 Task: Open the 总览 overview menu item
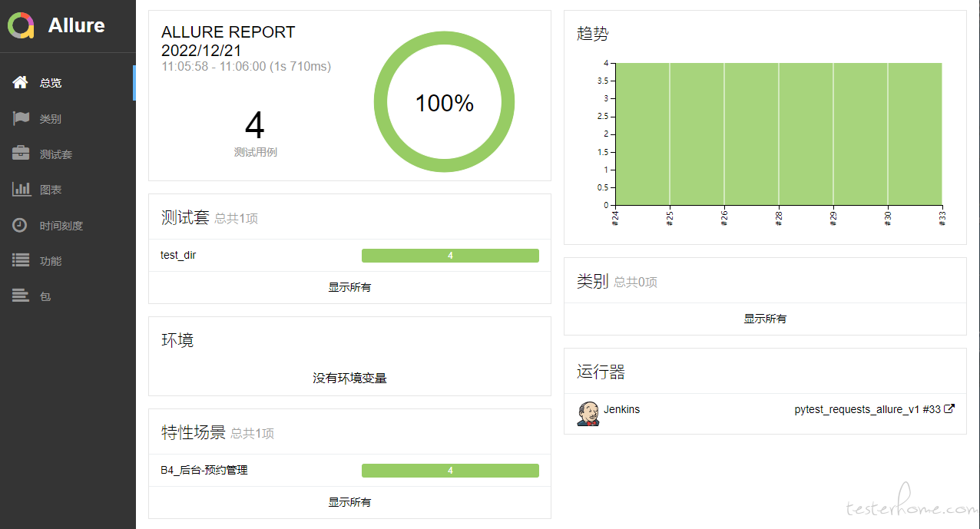[68, 83]
